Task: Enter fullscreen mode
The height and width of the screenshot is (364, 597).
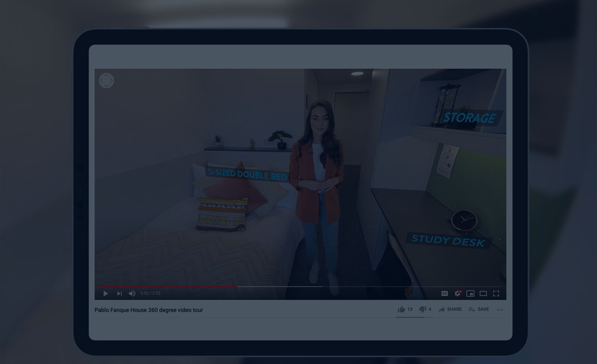Action: tap(496, 294)
